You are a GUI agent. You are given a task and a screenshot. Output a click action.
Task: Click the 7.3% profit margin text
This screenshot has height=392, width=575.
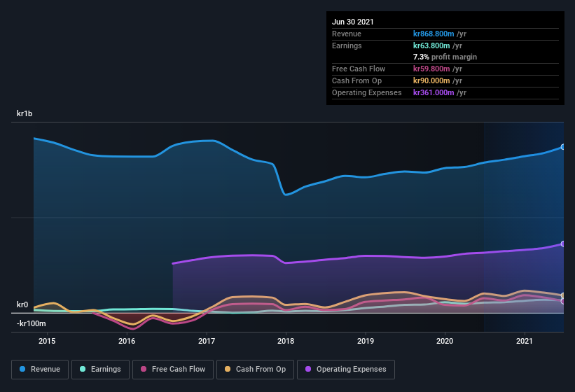(x=445, y=57)
